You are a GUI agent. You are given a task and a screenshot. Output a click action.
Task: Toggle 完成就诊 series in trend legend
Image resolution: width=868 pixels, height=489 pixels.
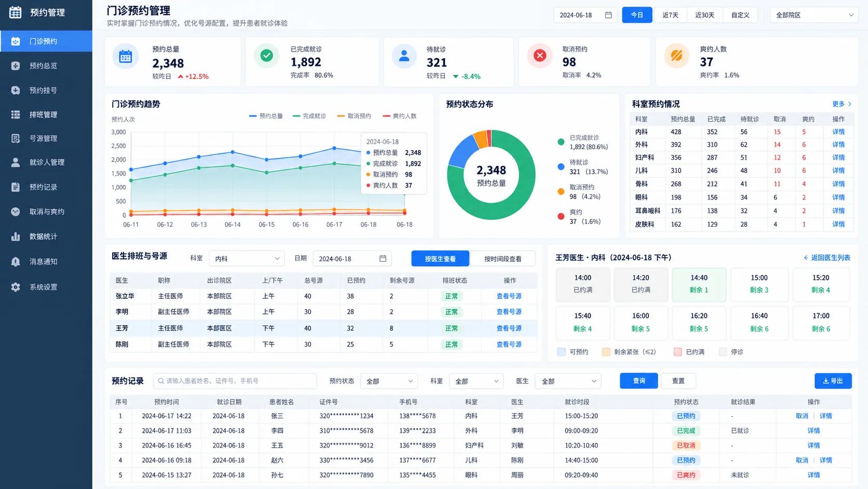[309, 116]
